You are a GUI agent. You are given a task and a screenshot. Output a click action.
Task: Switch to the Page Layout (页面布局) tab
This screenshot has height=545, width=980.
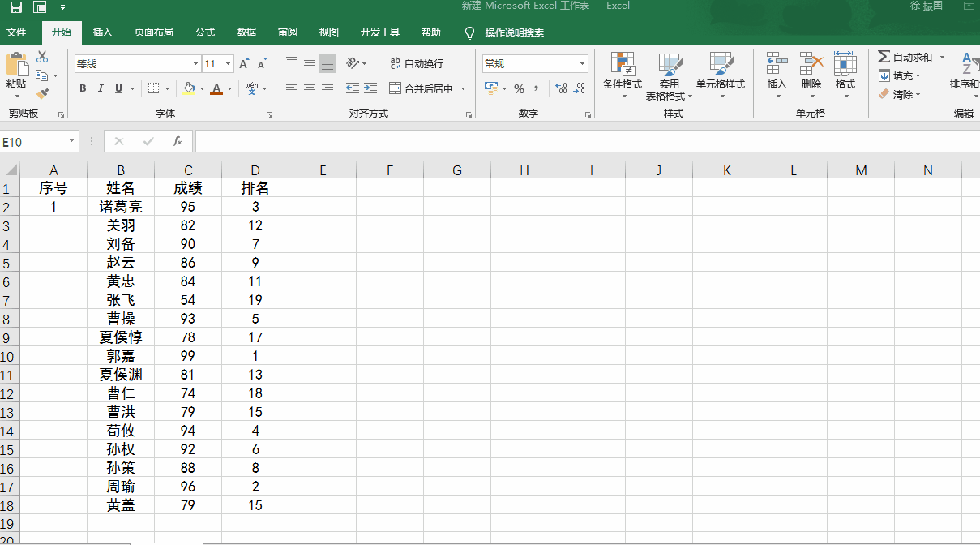(x=154, y=32)
